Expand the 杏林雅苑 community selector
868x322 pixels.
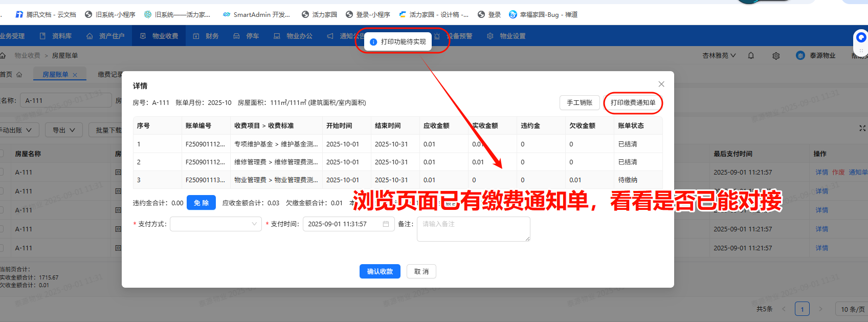[x=719, y=55]
